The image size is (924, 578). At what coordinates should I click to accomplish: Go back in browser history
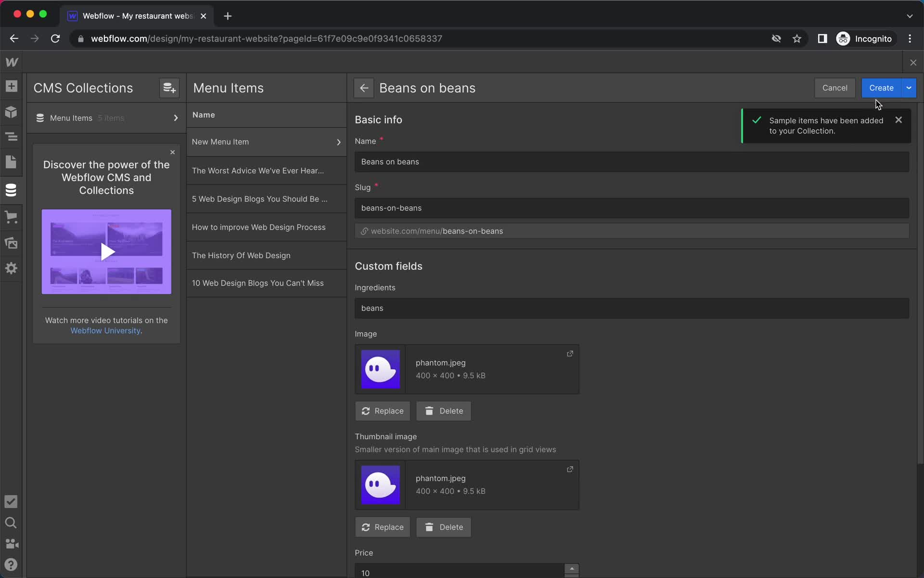pos(14,39)
